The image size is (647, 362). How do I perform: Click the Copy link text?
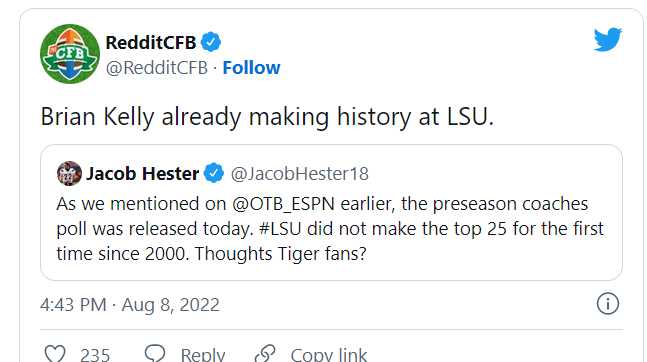tap(328, 355)
